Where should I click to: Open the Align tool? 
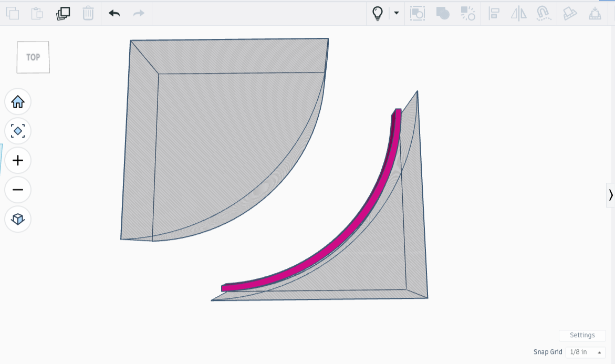click(494, 13)
